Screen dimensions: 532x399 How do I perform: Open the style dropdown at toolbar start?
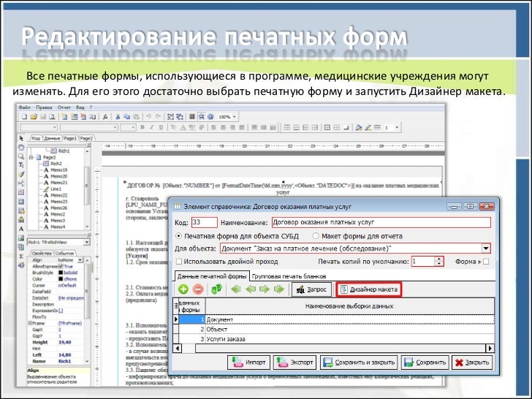(55, 128)
